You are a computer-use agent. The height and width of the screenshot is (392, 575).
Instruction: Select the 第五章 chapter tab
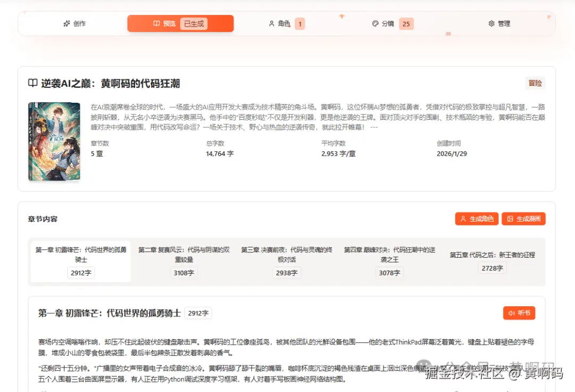(x=491, y=261)
